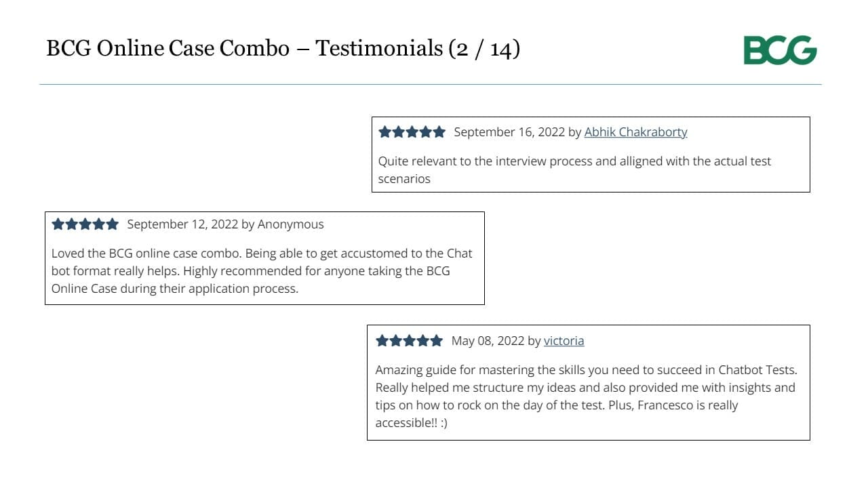Click the Anonymous author name

pyautogui.click(x=291, y=224)
